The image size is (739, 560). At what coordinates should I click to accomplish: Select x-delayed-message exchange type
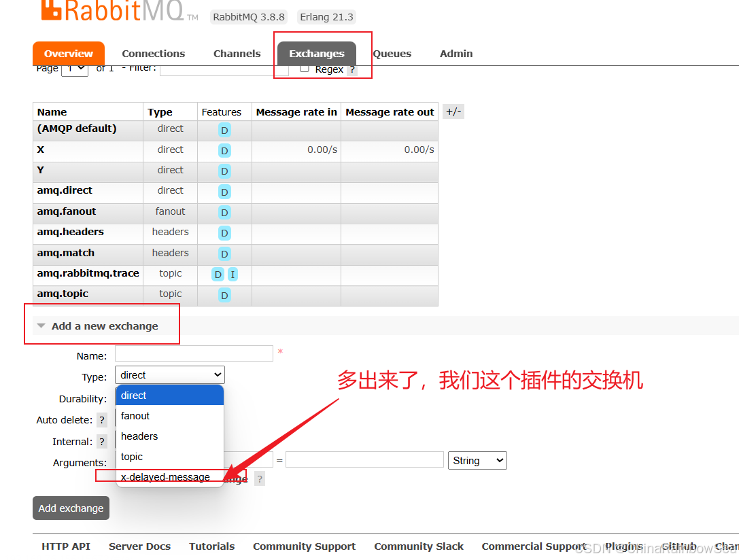[x=170, y=476]
